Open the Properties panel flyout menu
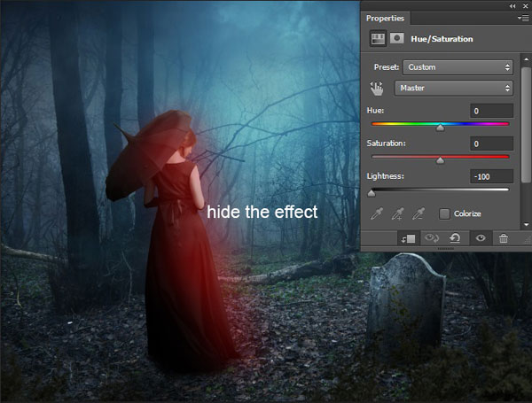This screenshot has width=532, height=403. pyautogui.click(x=523, y=19)
